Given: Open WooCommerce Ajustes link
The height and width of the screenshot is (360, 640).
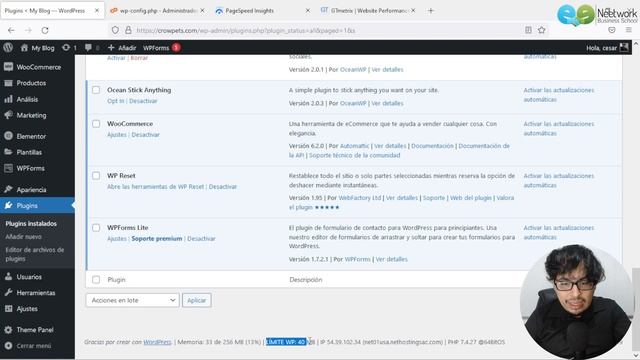Looking at the screenshot, I should coord(117,135).
